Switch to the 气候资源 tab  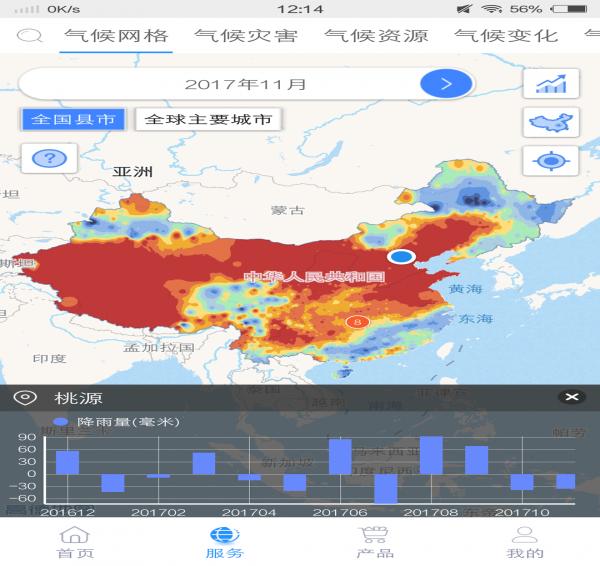point(376,36)
